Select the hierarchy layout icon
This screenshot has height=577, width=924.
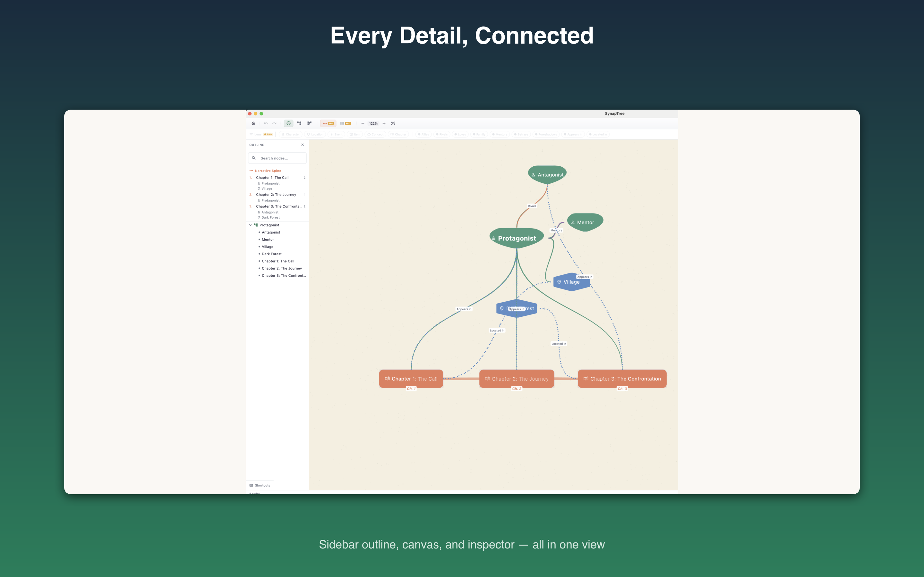click(299, 123)
